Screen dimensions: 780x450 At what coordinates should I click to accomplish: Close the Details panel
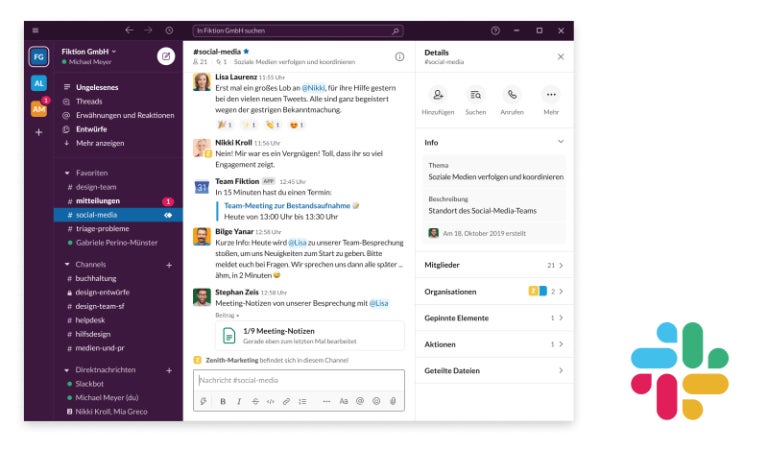coord(561,57)
